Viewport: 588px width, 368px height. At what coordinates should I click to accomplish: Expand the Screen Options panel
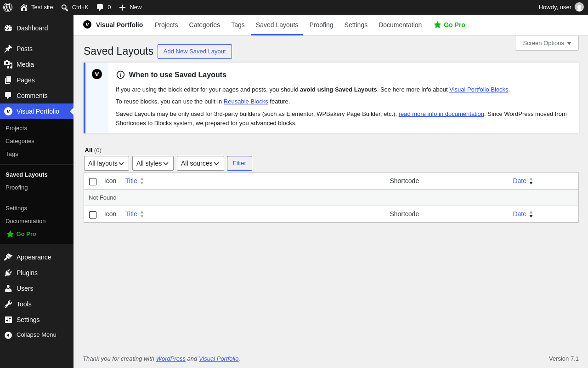point(547,43)
